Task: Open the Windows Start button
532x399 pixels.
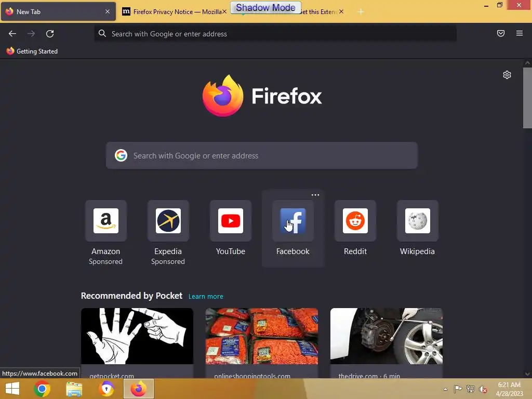Action: 12,389
